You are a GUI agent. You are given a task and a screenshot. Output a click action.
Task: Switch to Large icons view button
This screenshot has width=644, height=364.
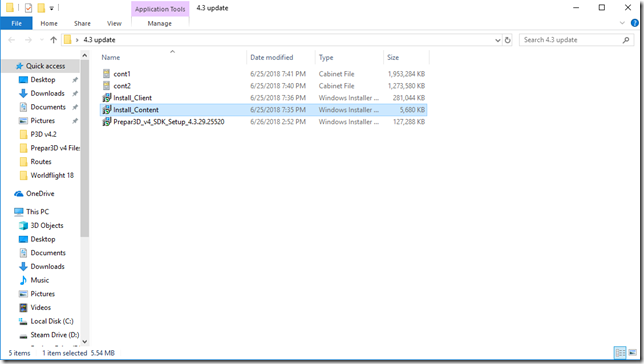pos(632,352)
